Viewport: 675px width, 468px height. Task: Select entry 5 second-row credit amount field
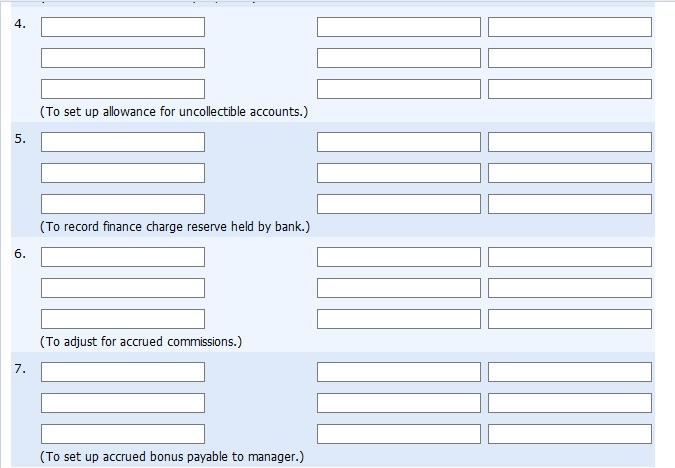click(x=570, y=173)
